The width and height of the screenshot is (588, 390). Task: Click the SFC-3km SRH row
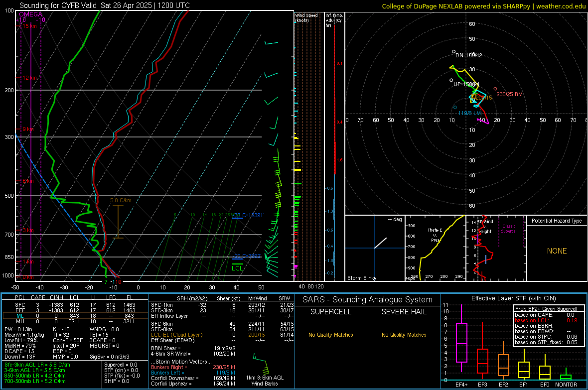click(x=222, y=310)
